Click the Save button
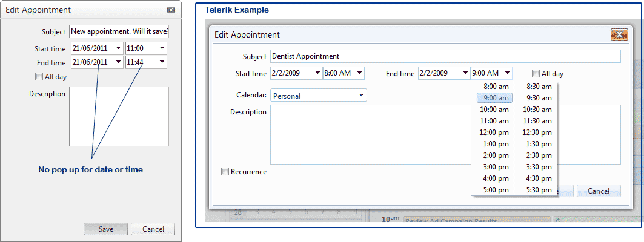The image size is (644, 242). pyautogui.click(x=106, y=229)
